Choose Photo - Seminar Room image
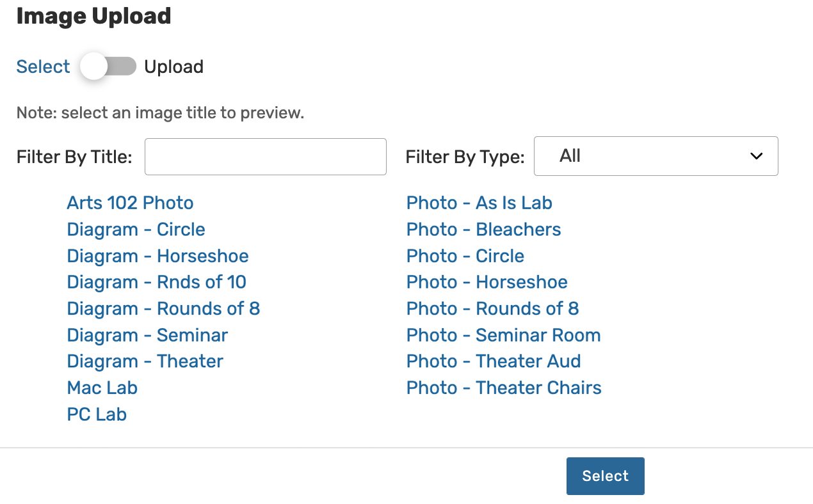This screenshot has width=813, height=504. click(x=503, y=335)
